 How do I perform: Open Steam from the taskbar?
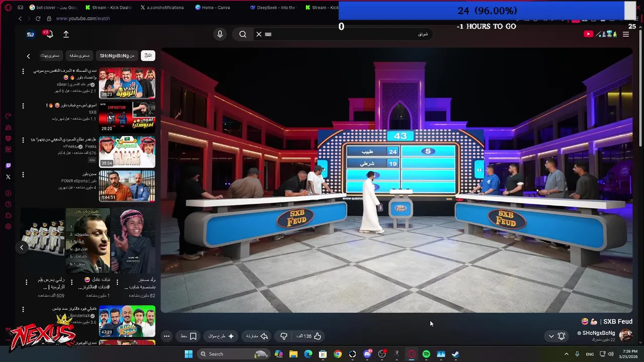coord(455,354)
